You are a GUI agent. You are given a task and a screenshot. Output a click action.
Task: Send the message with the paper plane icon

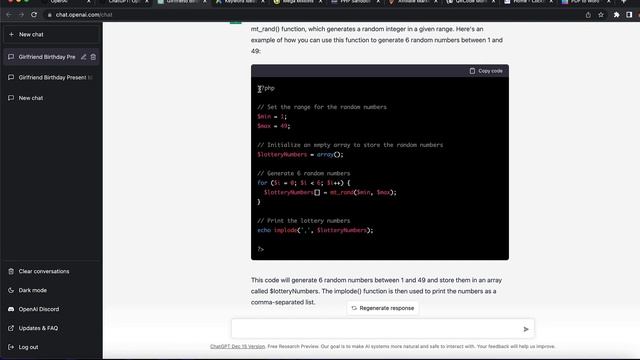[x=526, y=329]
